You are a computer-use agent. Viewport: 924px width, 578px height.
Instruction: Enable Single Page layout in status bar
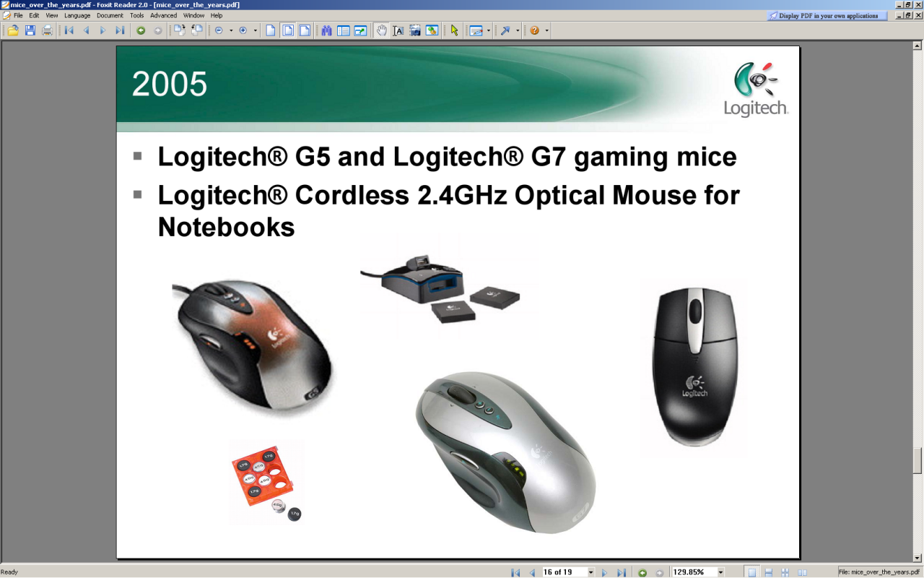[x=751, y=572]
